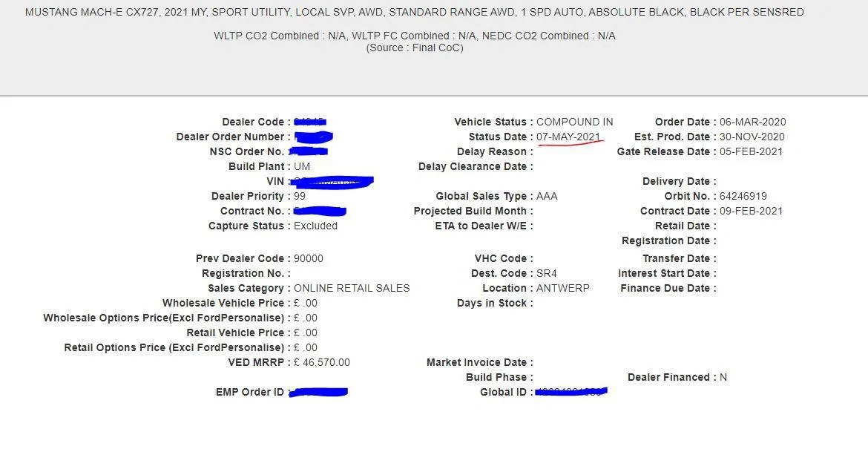Click the 'Registration Date :' label
Image resolution: width=868 pixels, height=452 pixels.
pyautogui.click(x=669, y=241)
